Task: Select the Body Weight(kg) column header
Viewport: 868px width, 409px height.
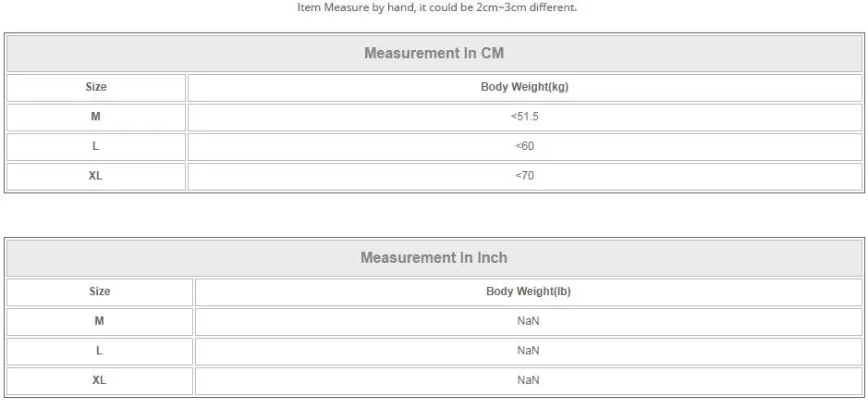Action: [x=525, y=88]
